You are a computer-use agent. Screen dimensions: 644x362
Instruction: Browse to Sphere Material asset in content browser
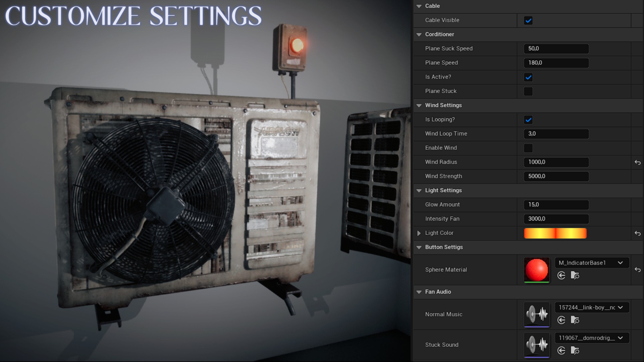575,276
